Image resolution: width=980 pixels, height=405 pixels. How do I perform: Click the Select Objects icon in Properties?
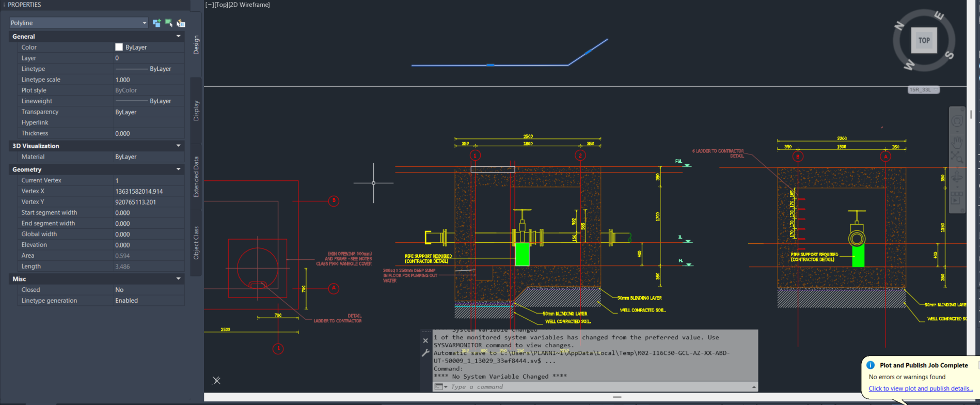tap(169, 23)
